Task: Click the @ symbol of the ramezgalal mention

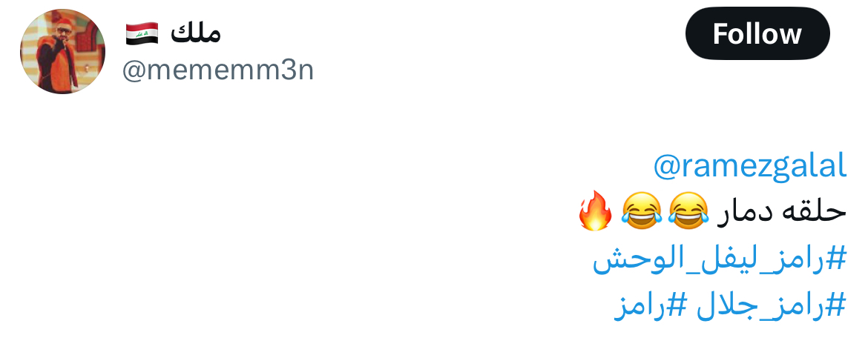Action: 665,167
